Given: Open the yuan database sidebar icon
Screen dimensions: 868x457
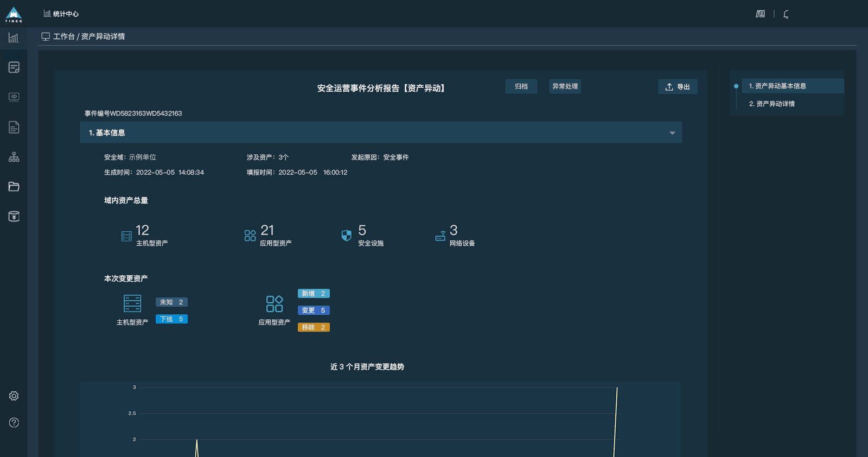Looking at the screenshot, I should click(x=14, y=217).
